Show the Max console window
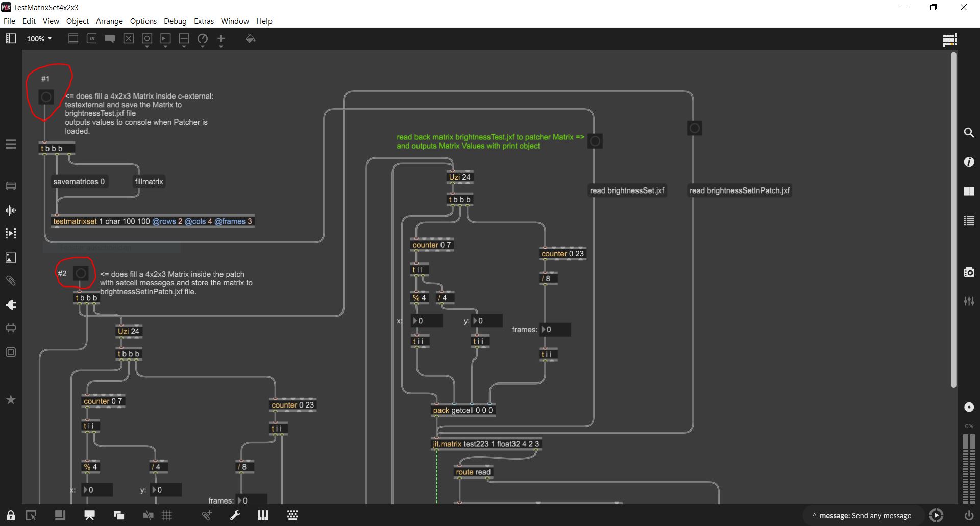 pyautogui.click(x=969, y=221)
